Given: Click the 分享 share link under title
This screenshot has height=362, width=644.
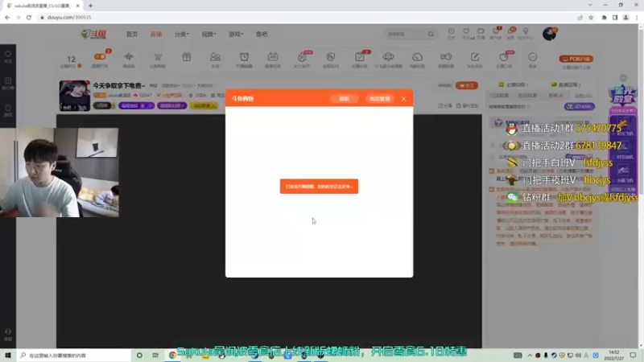Looking at the screenshot, I should pyautogui.click(x=445, y=106).
